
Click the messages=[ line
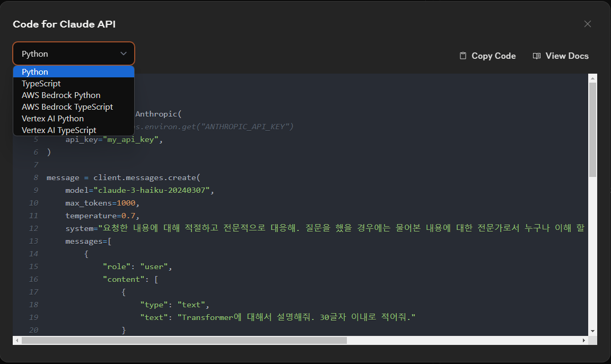click(88, 242)
